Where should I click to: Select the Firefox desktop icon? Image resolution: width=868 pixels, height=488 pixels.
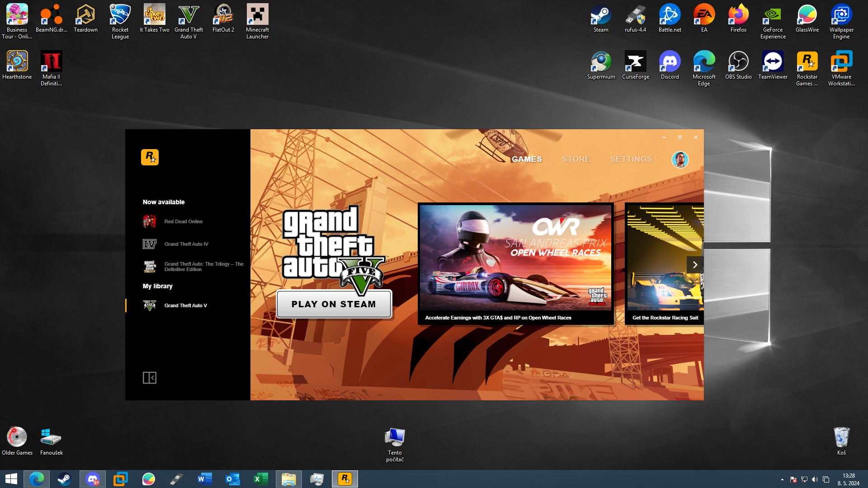[x=739, y=18]
